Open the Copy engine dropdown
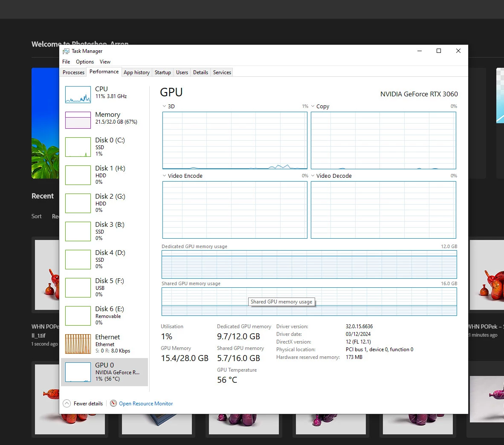Viewport: 504px width, 445px height. [313, 106]
